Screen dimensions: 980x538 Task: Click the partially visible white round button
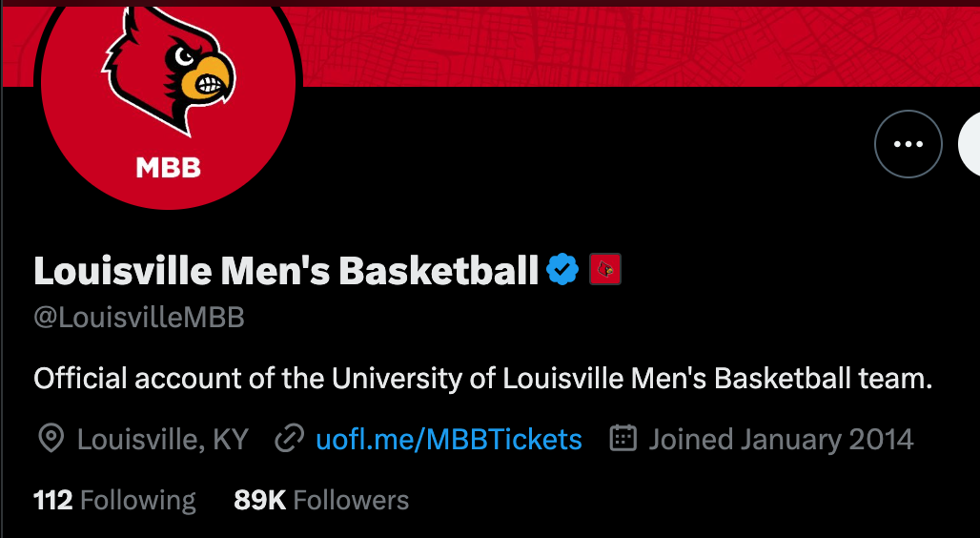(970, 145)
